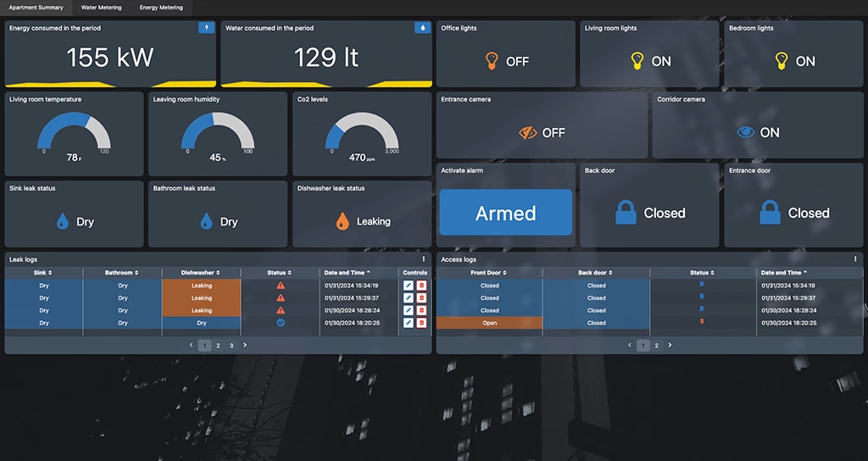Click the Sink leak status droplet icon
Screen dimensions: 868x461
63,221
